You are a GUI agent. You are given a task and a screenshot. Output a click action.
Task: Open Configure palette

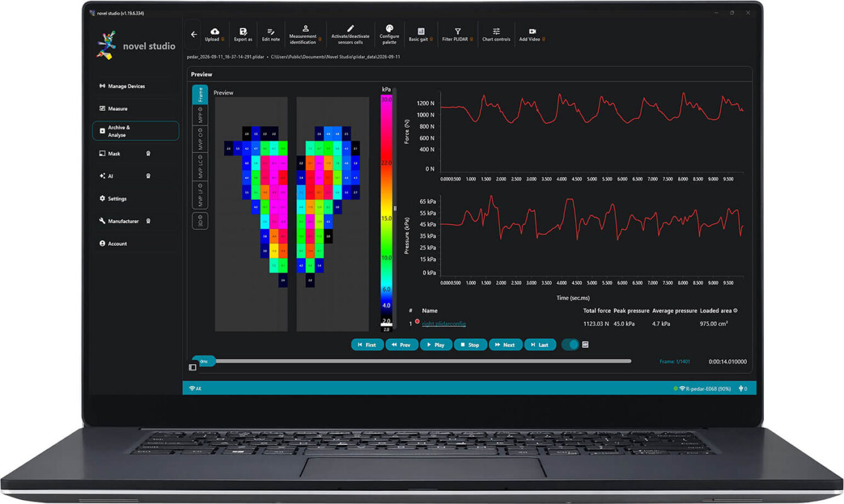click(389, 35)
